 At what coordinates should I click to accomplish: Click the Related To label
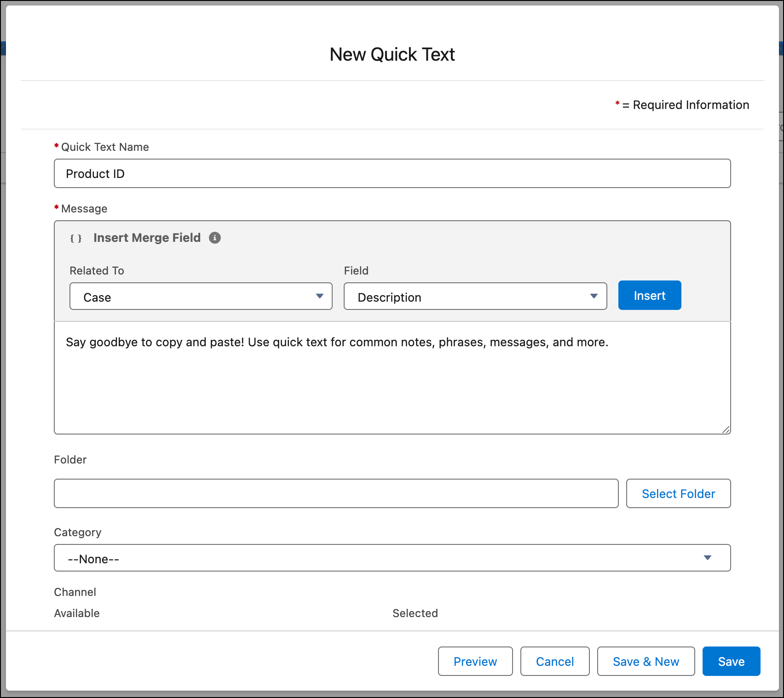(97, 270)
